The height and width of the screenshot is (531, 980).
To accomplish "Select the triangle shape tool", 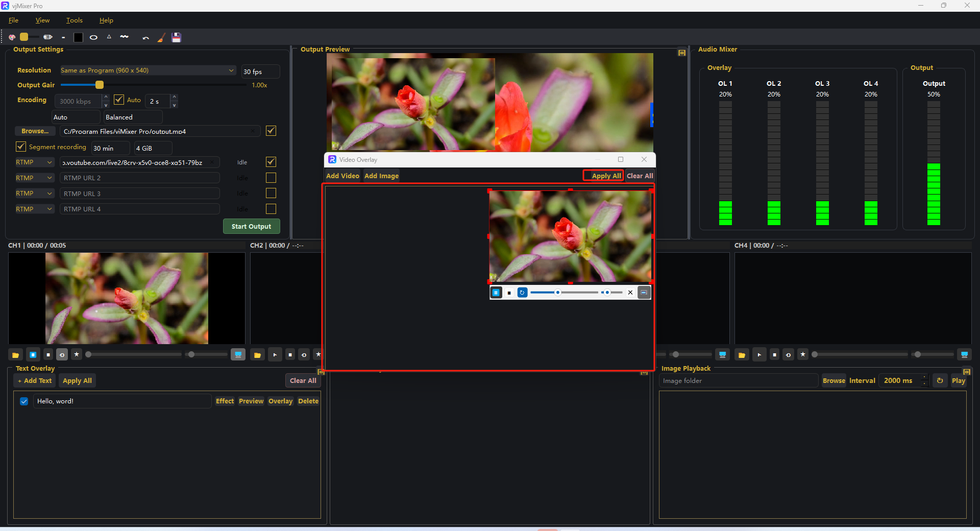I will pos(109,37).
